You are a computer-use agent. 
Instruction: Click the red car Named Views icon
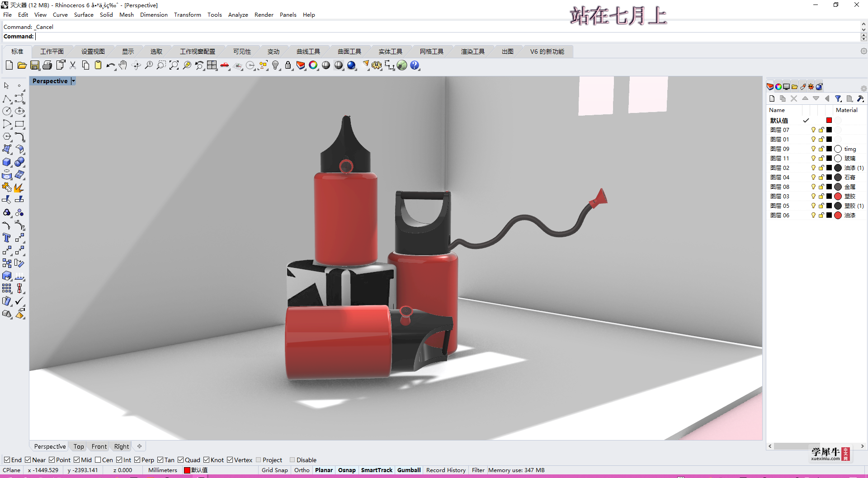click(x=225, y=66)
